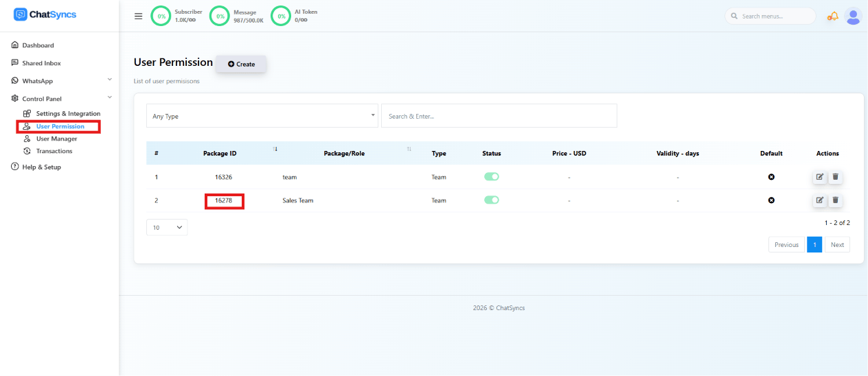Click the Message usage circle indicator
Image resolution: width=868 pixels, height=376 pixels.
point(219,16)
